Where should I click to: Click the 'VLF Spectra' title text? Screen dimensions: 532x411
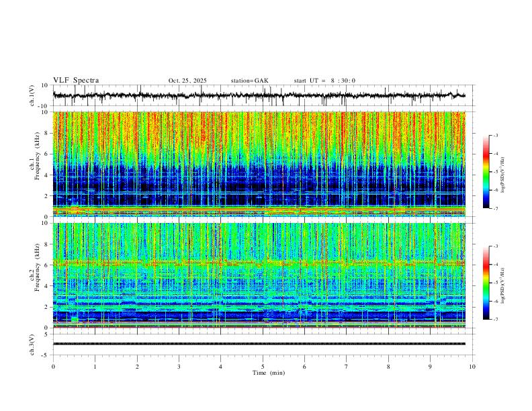76,81
